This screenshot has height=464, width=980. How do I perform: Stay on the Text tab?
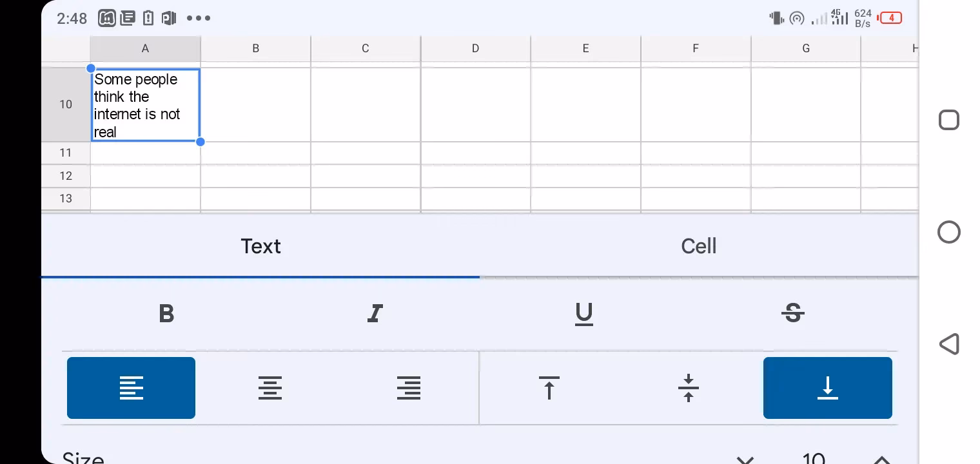[260, 246]
